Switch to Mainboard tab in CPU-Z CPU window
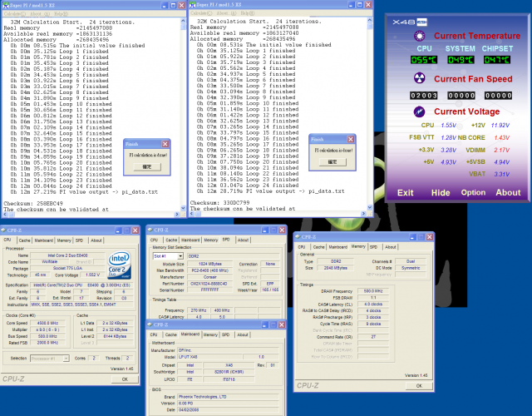Screen dimensions: 532x416 click(x=43, y=240)
